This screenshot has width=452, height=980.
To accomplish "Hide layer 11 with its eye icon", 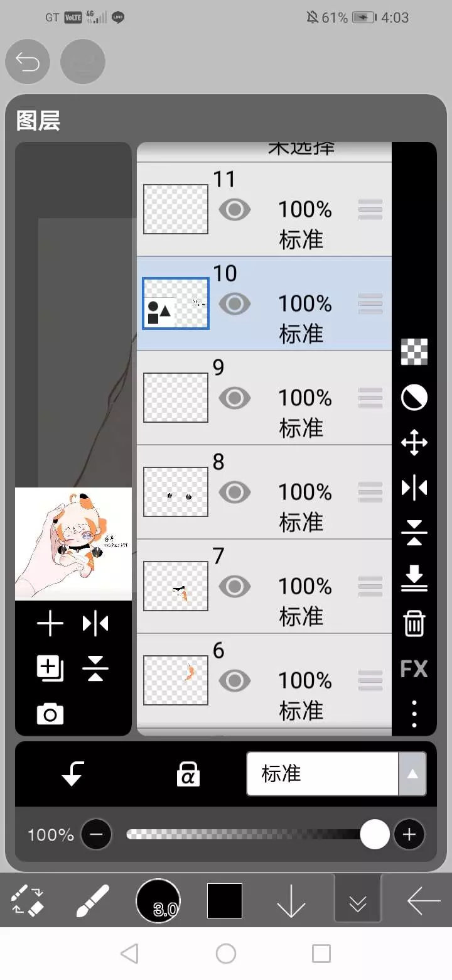I will pyautogui.click(x=235, y=209).
